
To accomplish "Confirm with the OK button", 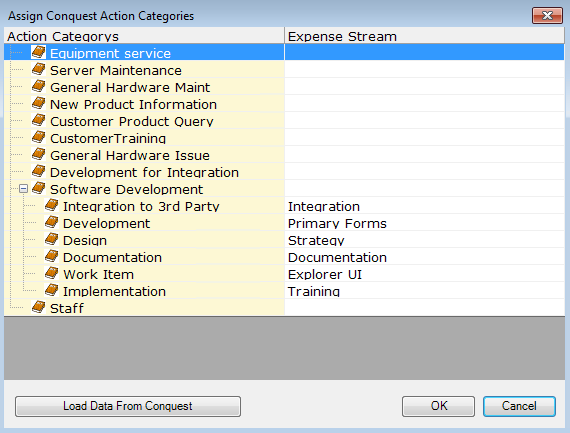I will pyautogui.click(x=438, y=406).
